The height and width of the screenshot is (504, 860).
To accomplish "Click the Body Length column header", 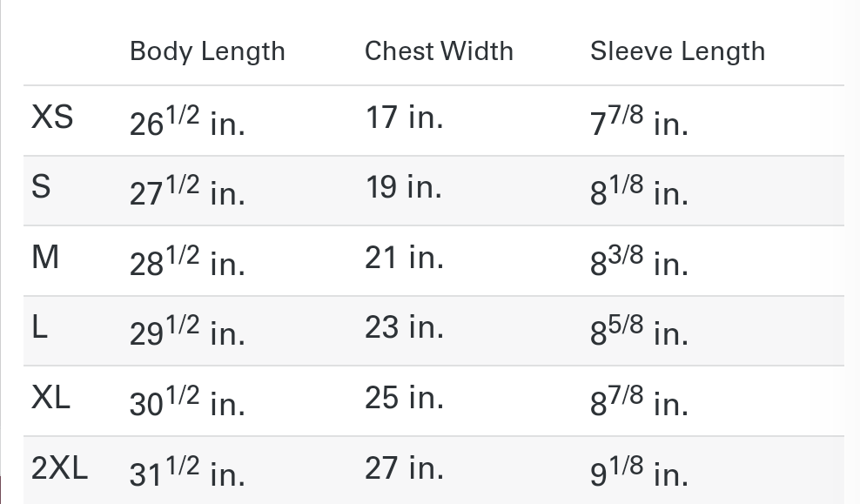I will (x=207, y=51).
